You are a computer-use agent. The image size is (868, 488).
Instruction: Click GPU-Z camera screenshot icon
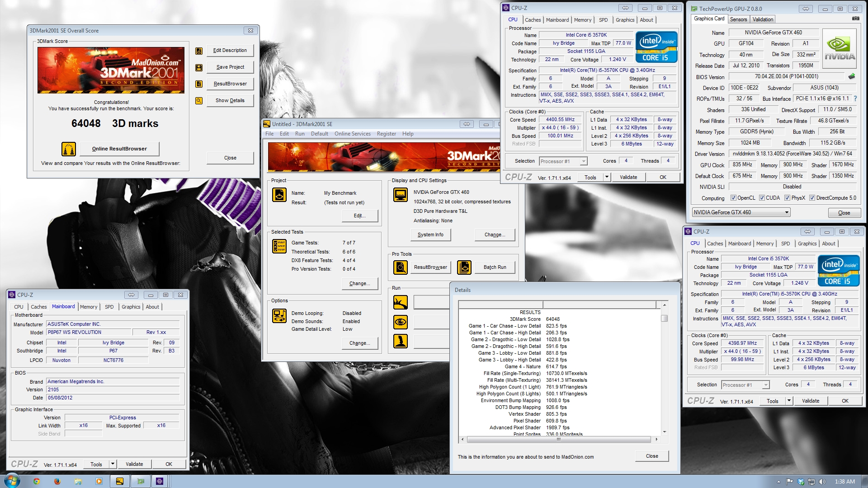coord(855,19)
